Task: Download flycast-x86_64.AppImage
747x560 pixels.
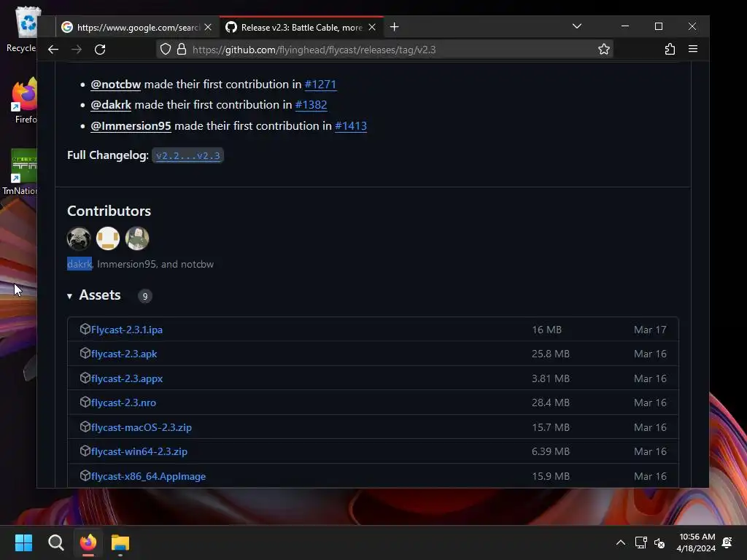Action: 148,476
